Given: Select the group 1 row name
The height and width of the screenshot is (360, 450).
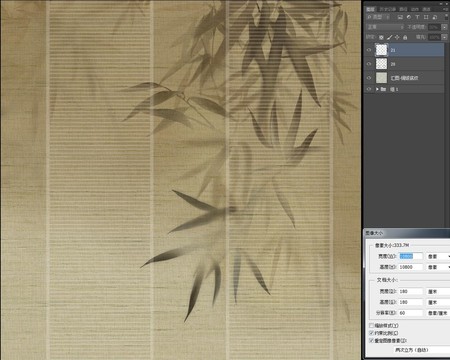Looking at the screenshot, I should tap(394, 89).
